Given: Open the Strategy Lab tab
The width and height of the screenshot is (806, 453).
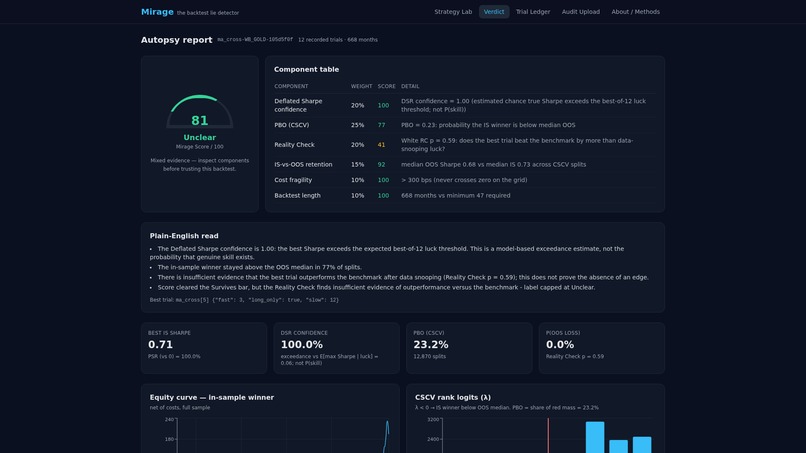Looking at the screenshot, I should (x=453, y=12).
